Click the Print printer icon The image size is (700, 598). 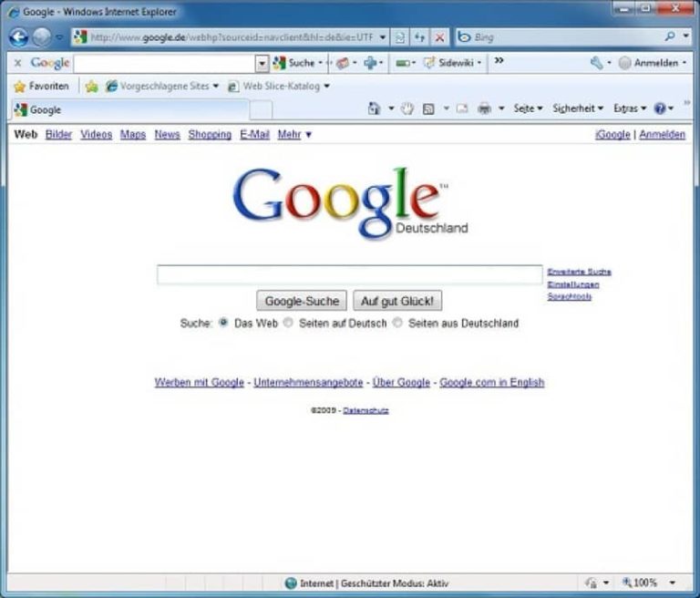[x=484, y=108]
